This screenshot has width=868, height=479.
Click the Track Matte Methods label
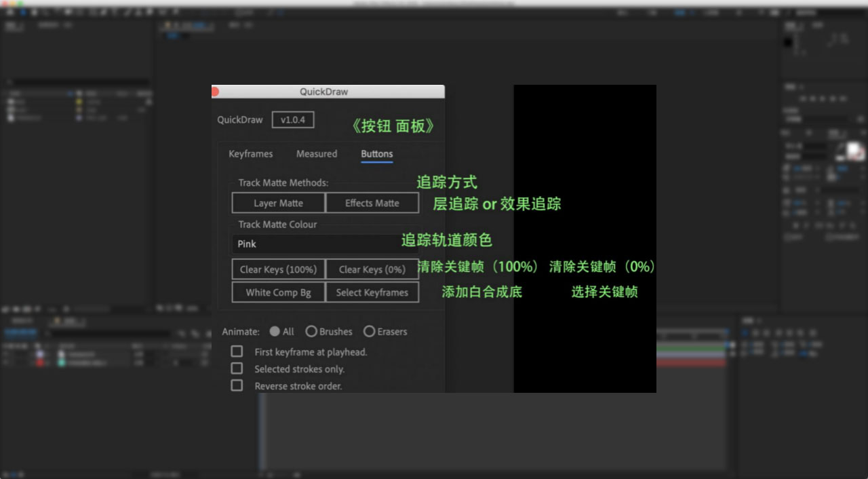(x=283, y=183)
